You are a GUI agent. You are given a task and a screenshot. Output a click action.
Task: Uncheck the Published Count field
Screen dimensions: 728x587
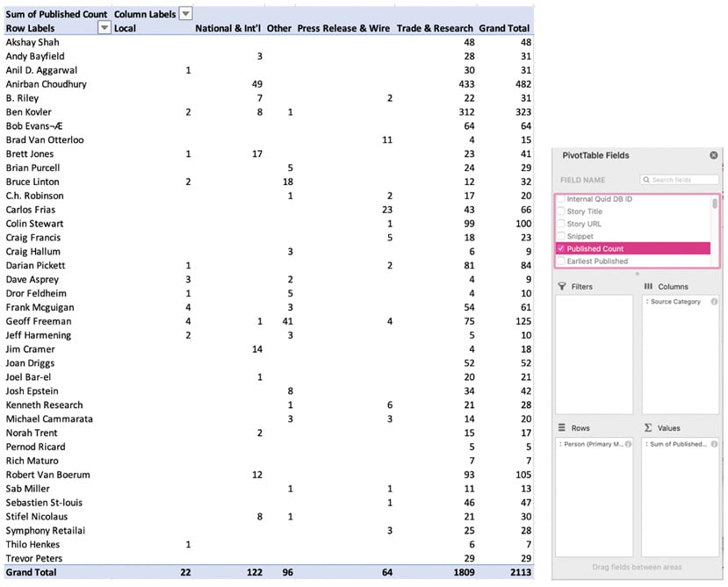click(x=561, y=248)
